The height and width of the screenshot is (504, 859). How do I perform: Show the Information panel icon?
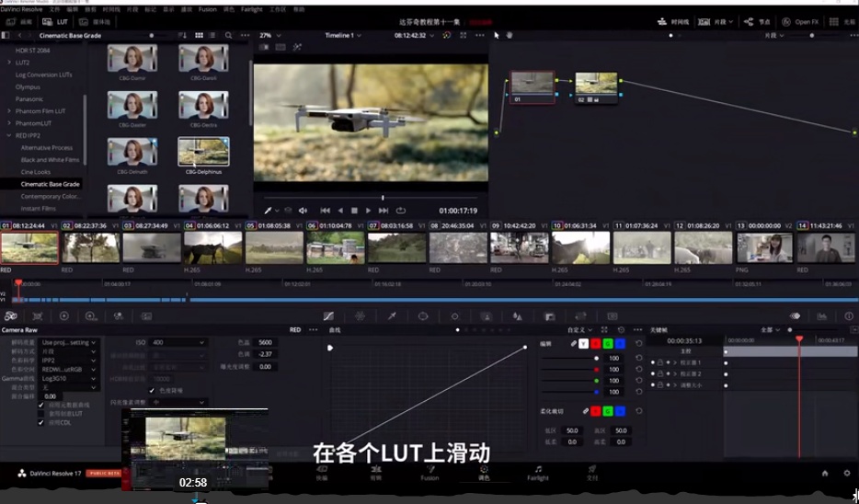click(849, 316)
